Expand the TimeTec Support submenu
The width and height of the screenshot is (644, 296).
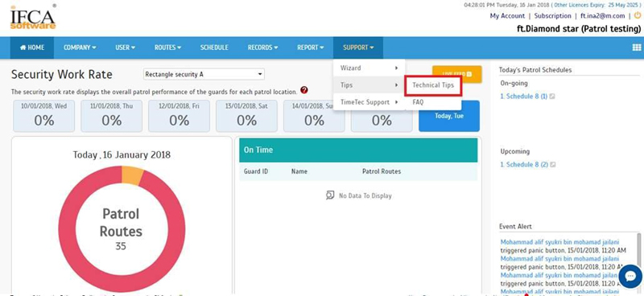369,102
